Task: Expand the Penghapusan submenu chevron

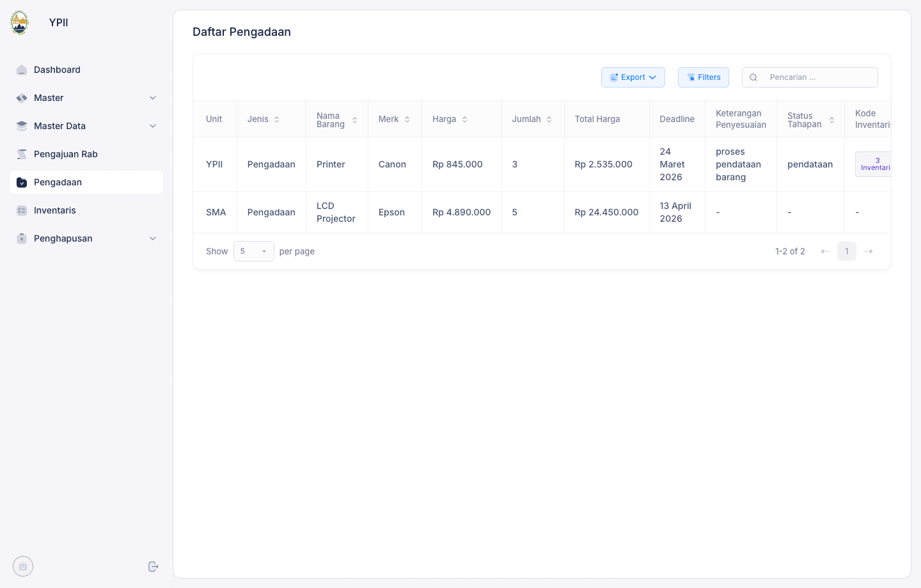Action: click(153, 238)
